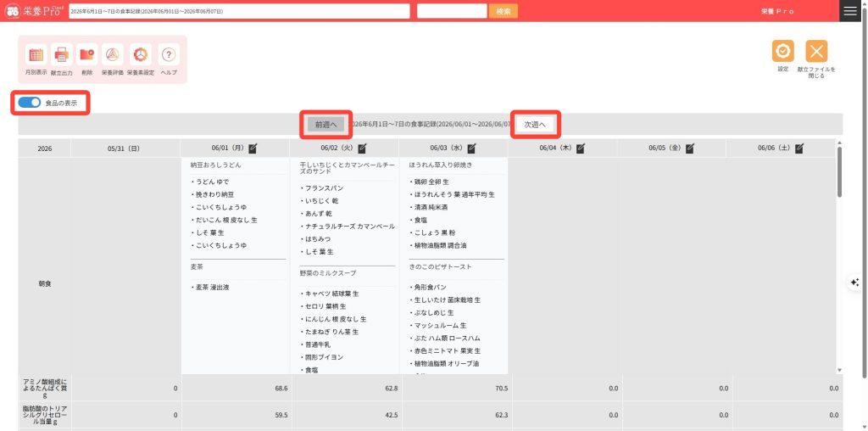
Task: Click the sparkle assistant icon at right edge
Action: (854, 283)
